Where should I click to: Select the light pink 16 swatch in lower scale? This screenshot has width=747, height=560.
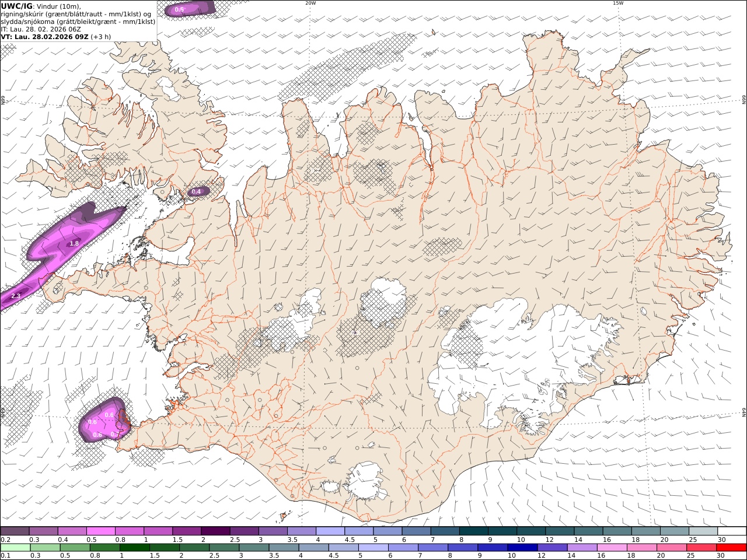coord(612,548)
